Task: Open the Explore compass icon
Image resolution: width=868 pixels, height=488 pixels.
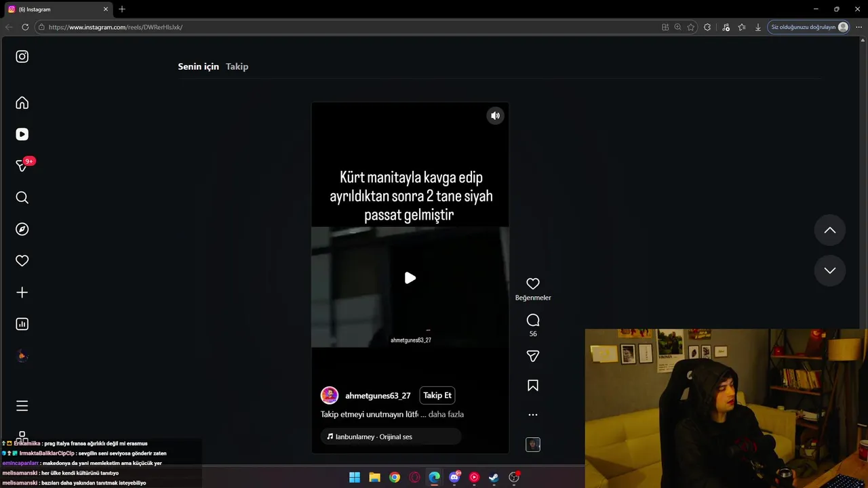Action: coord(22,229)
